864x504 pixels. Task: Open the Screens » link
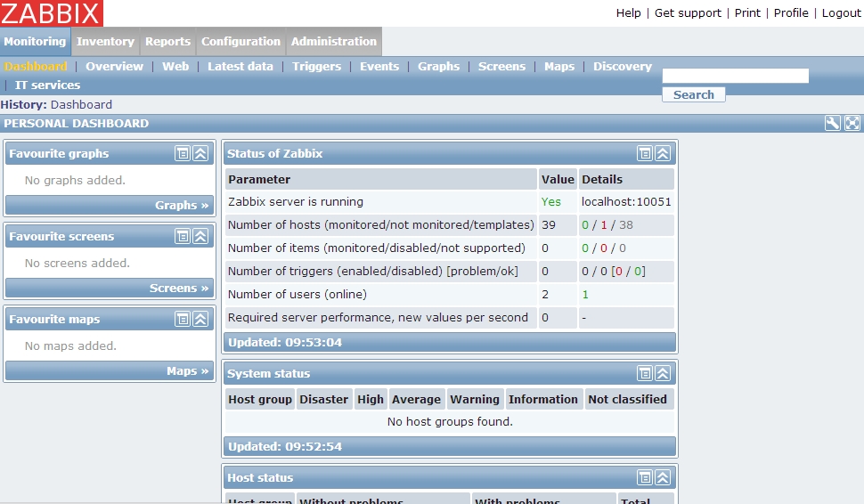click(x=179, y=289)
